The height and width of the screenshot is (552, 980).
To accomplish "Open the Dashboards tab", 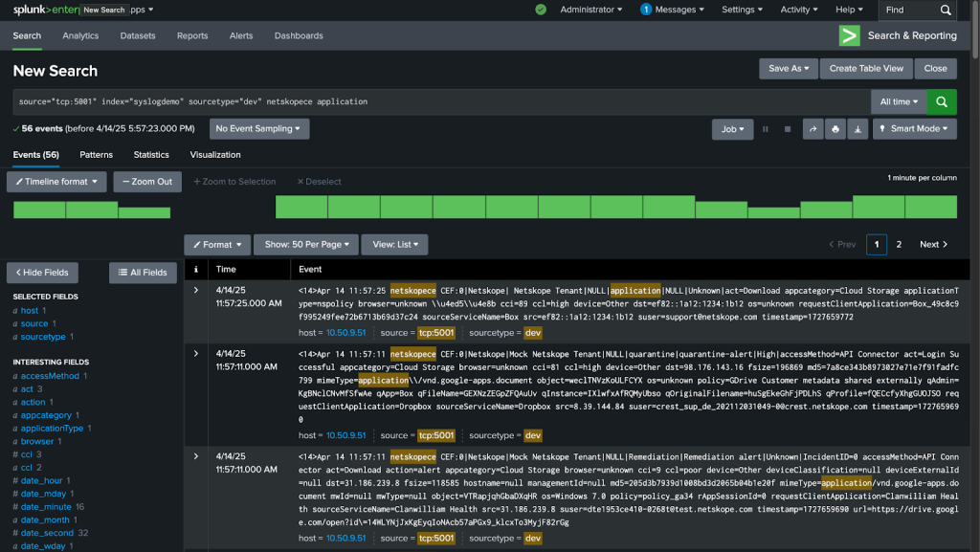I will (299, 35).
